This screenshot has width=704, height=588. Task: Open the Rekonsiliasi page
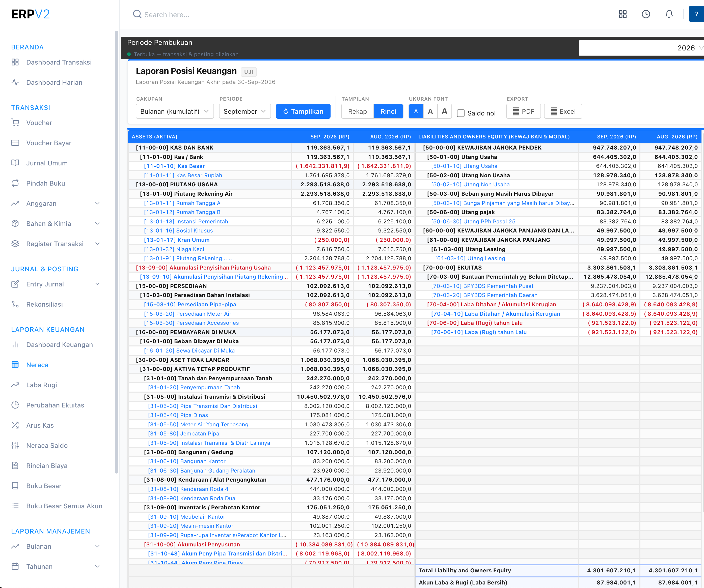coord(45,304)
